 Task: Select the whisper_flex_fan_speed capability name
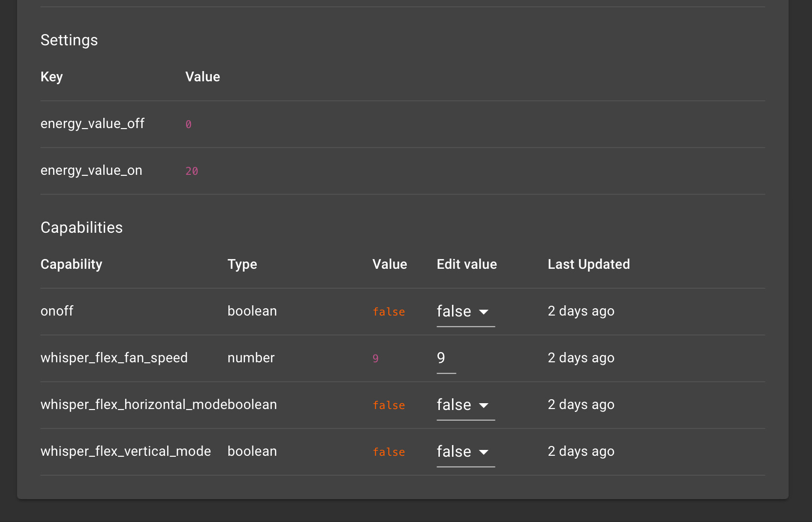(114, 358)
